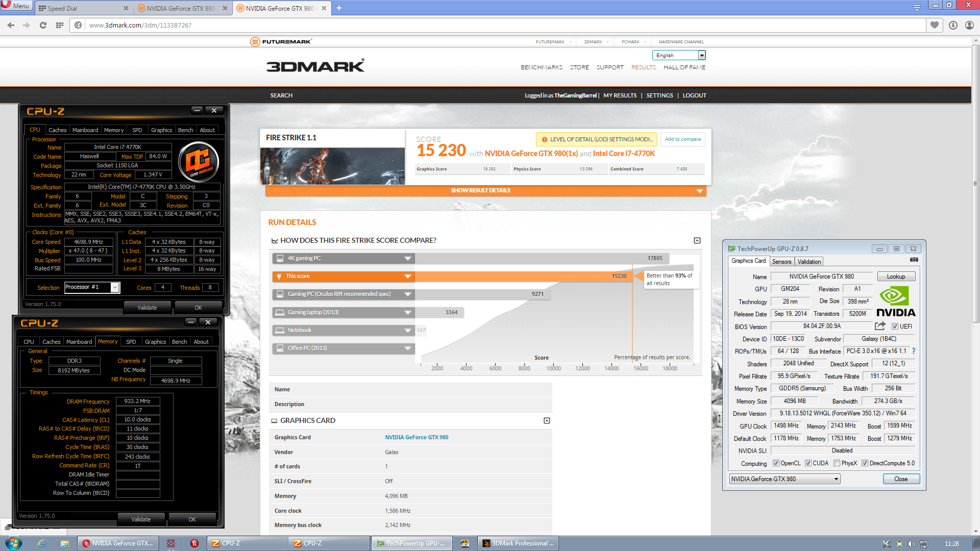This screenshot has width=980, height=551.
Task: Click the tab list icon in Opera titlebar
Action: click(x=917, y=8)
